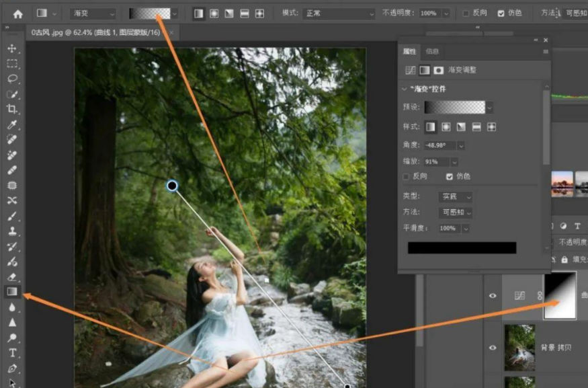Collapse the "渐变"控件 section
Image resolution: width=588 pixels, height=388 pixels.
[405, 89]
